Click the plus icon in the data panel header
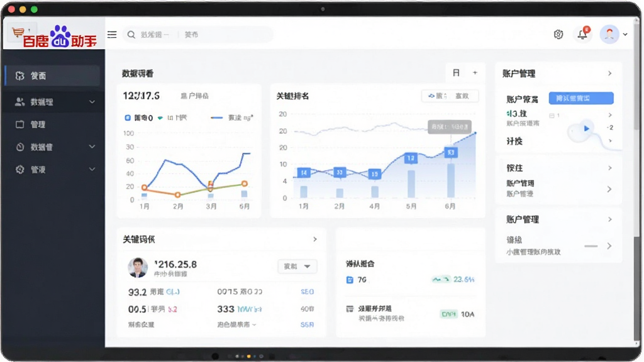The image size is (644, 362). click(x=475, y=73)
